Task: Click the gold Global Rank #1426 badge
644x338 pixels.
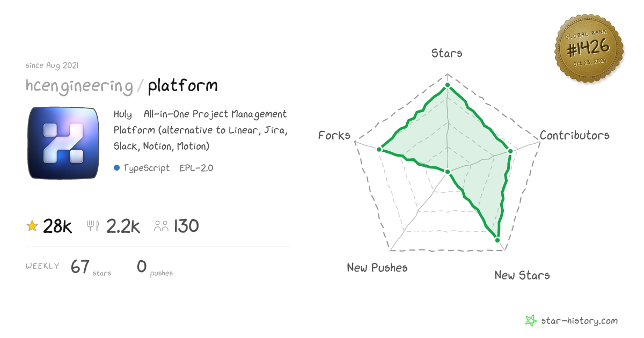Action: point(589,49)
